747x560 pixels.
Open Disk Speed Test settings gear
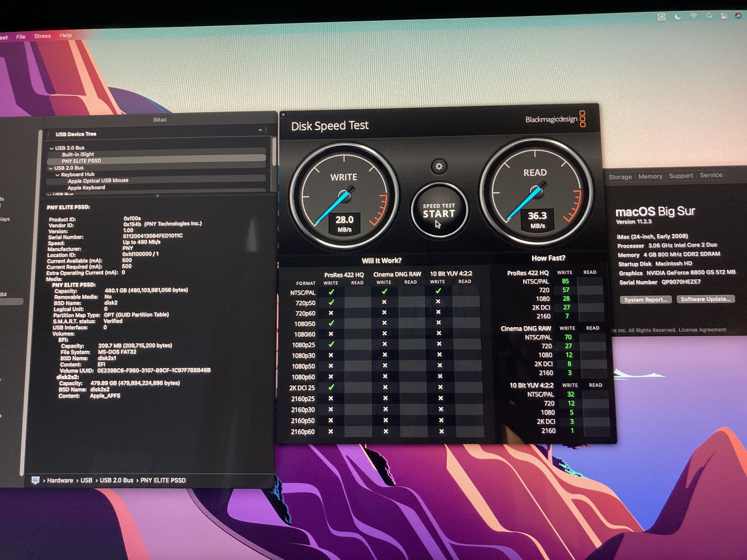pos(439,167)
